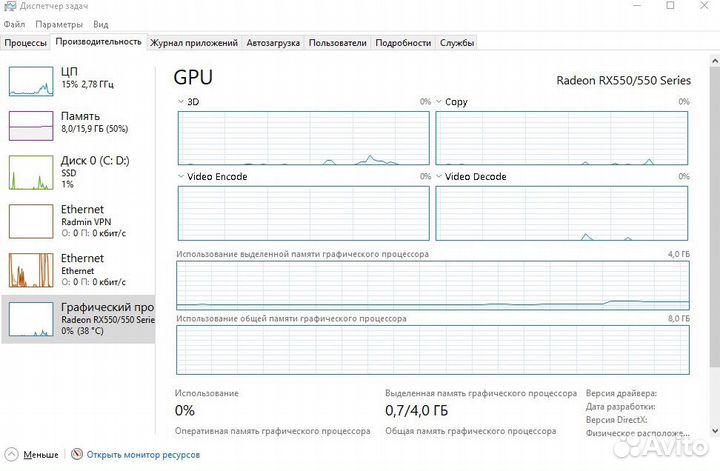Open the Video Decode engine dropdown
Image resolution: width=720 pixels, height=471 pixels.
pos(439,176)
